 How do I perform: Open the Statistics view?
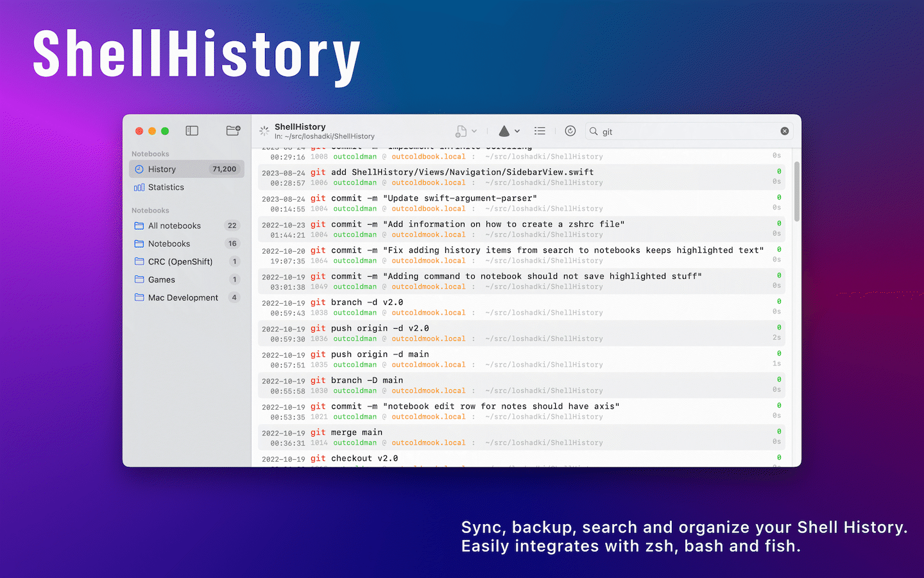point(187,187)
